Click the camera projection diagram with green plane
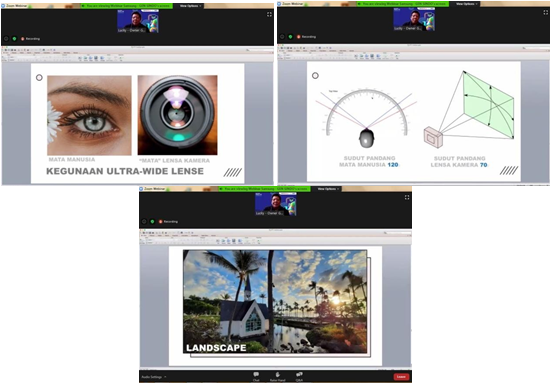 coord(469,109)
